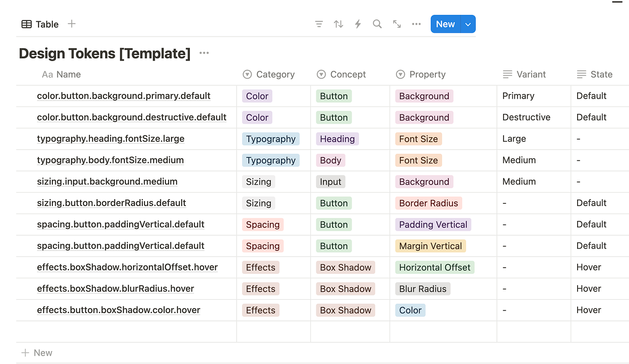Open the typography.heading.fontSize.large entry

(111, 138)
